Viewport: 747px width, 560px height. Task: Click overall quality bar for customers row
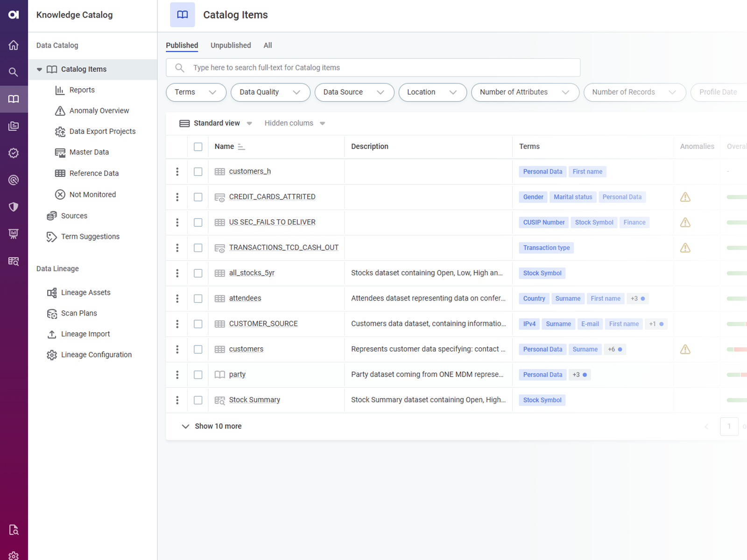(737, 350)
